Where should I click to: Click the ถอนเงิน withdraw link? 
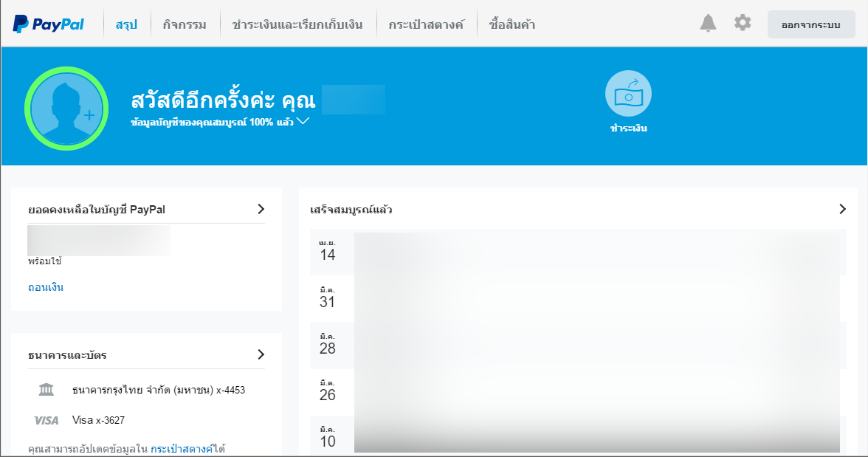[x=46, y=287]
